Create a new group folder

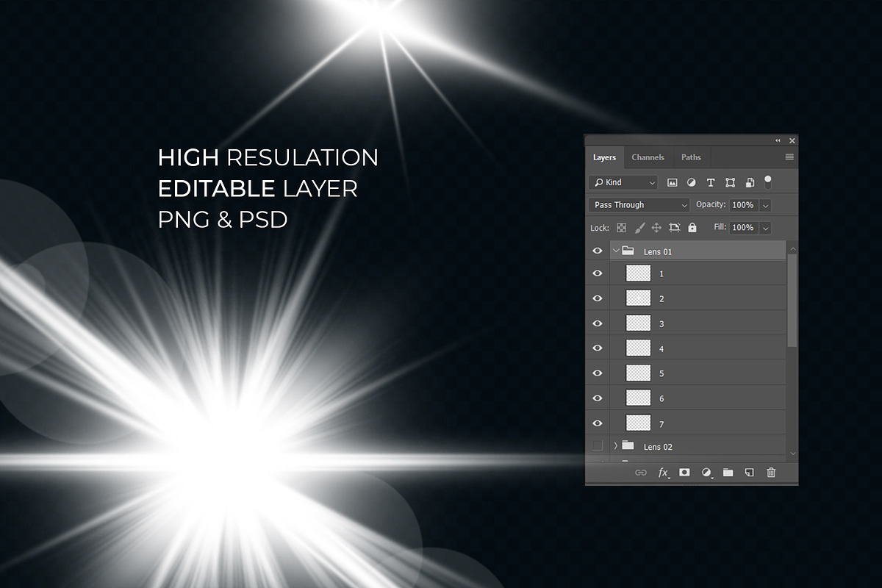pos(728,473)
